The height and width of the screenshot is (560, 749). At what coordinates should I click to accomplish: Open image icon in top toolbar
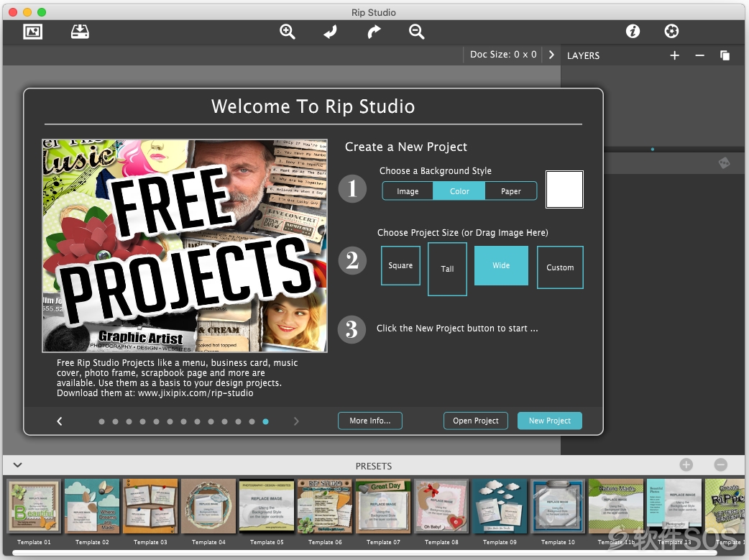click(32, 32)
